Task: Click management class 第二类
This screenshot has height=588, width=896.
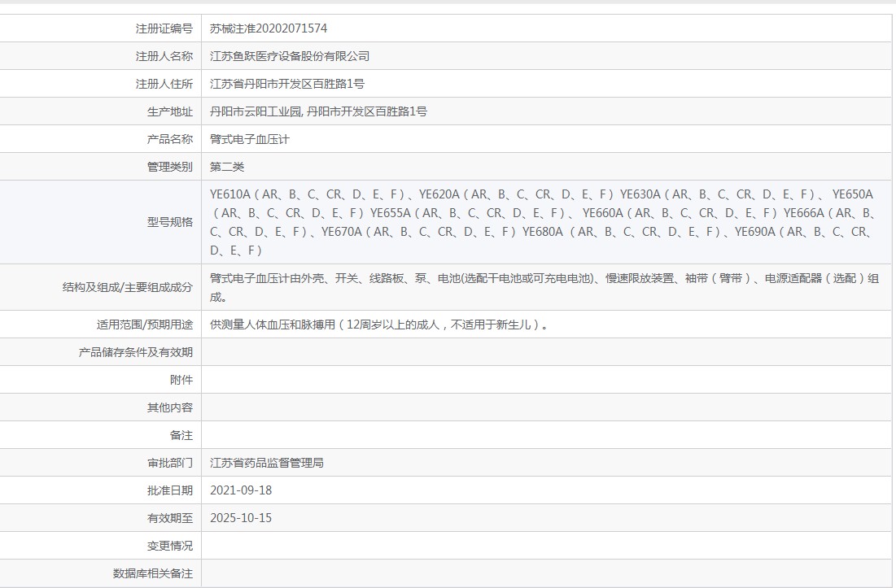Action: [x=227, y=167]
